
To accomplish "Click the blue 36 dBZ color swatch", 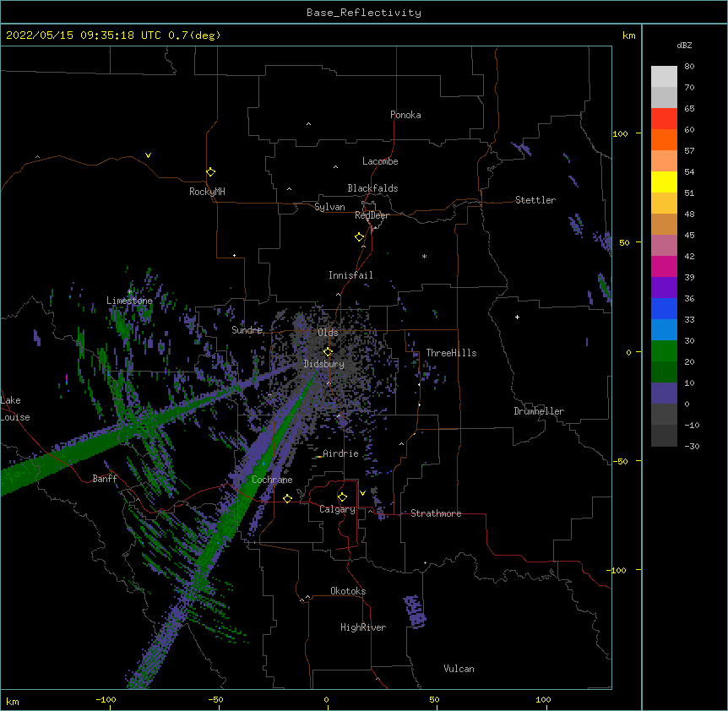I will (664, 308).
